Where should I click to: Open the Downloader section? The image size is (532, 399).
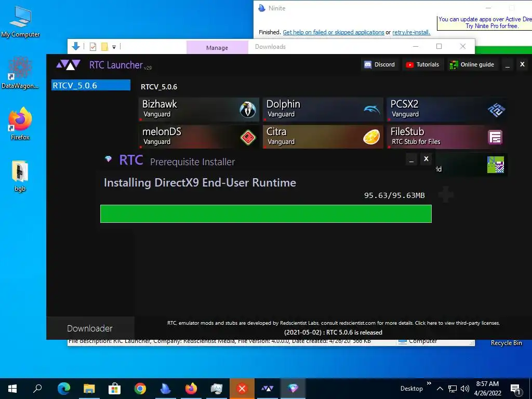click(90, 328)
